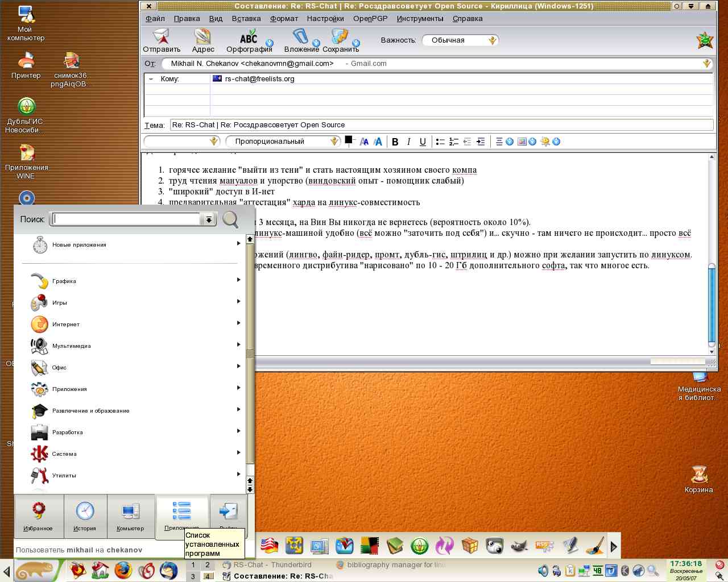
Task: Launch Firefox from the taskbar panel
Action: click(x=123, y=569)
